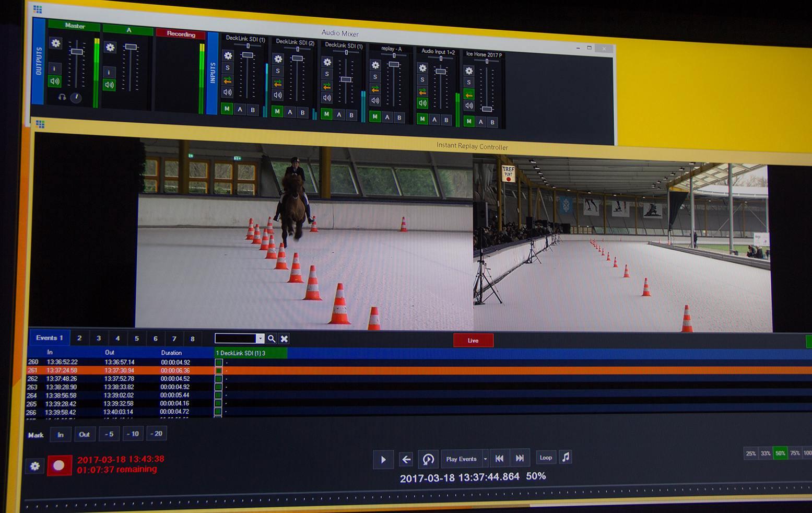
Task: Route Ice Horse 2017 P to bus B
Action: 492,122
